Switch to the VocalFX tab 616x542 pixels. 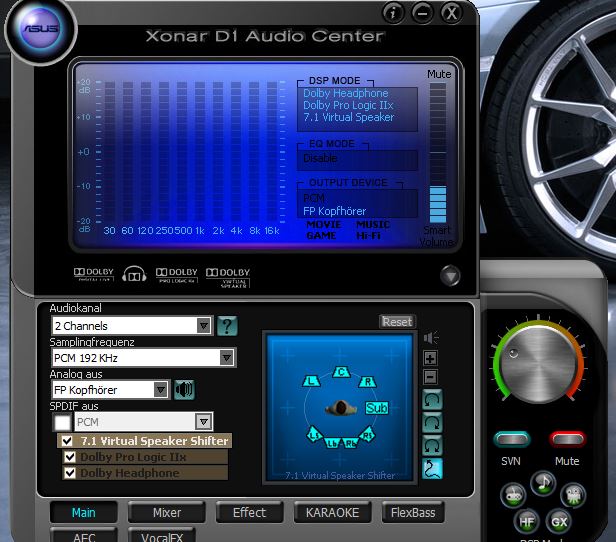click(x=162, y=535)
